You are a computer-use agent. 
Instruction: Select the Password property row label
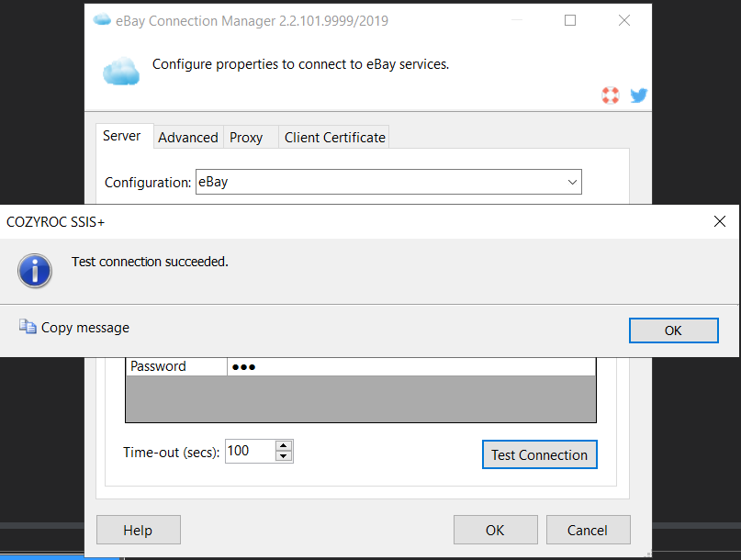pos(176,366)
